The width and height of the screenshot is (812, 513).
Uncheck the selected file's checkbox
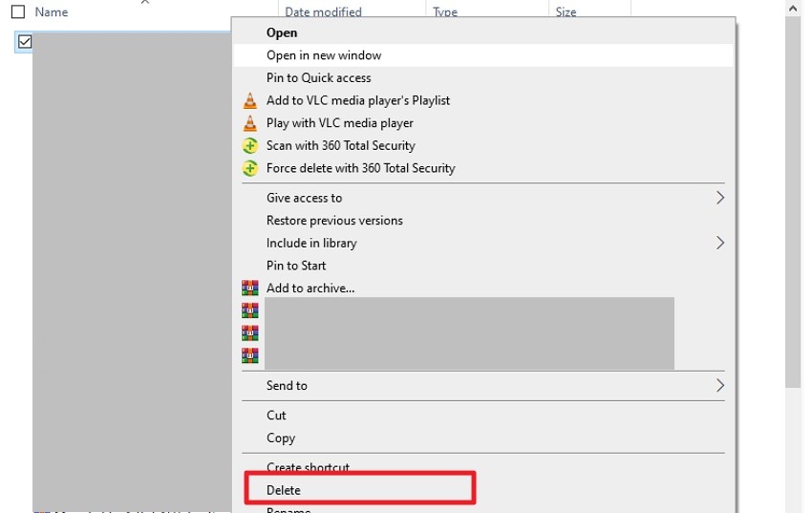click(x=25, y=41)
